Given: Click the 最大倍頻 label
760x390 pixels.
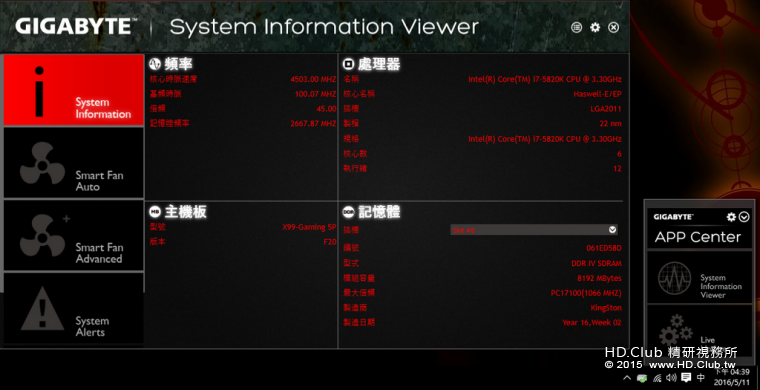Looking at the screenshot, I should tap(359, 293).
